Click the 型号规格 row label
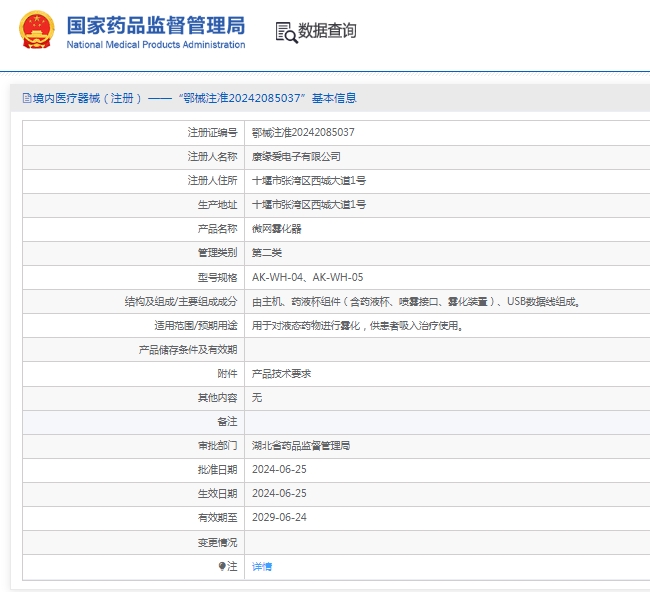Viewport: 650px width, 592px height. click(217, 277)
